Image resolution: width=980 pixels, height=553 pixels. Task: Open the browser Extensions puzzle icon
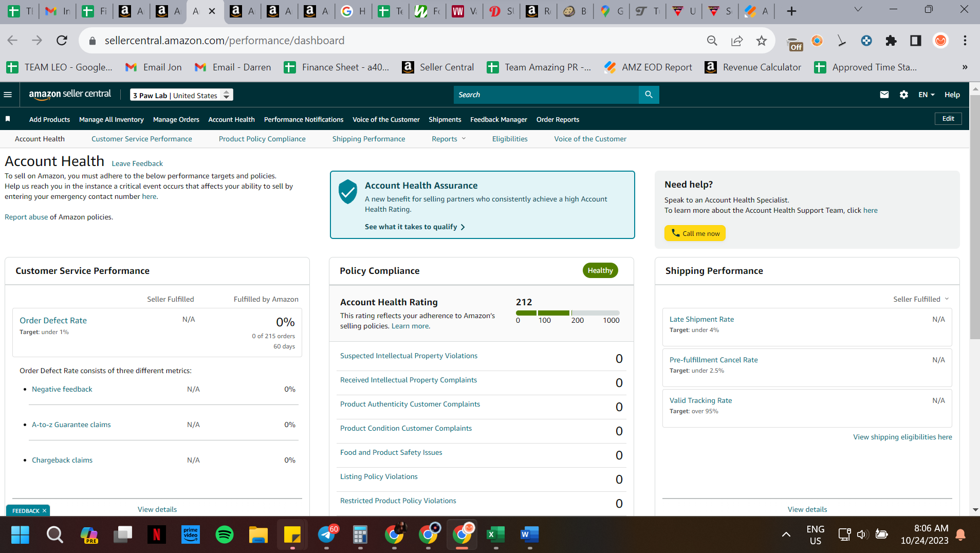click(x=891, y=41)
